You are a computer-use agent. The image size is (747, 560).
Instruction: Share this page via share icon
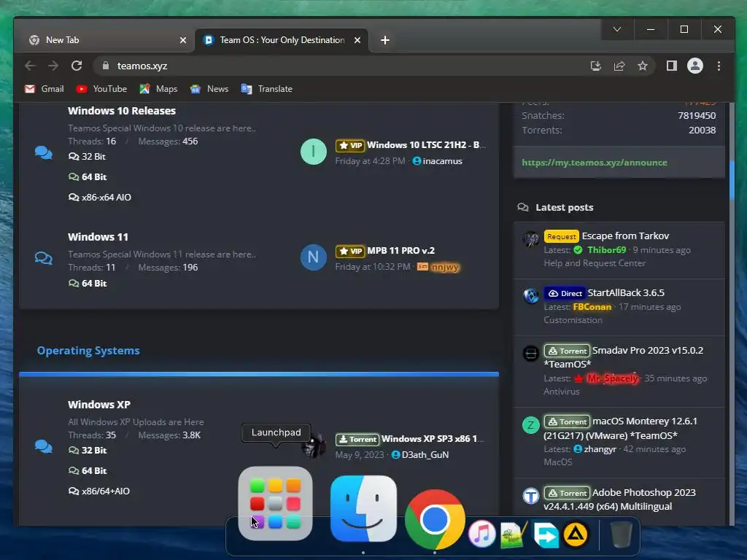(619, 66)
